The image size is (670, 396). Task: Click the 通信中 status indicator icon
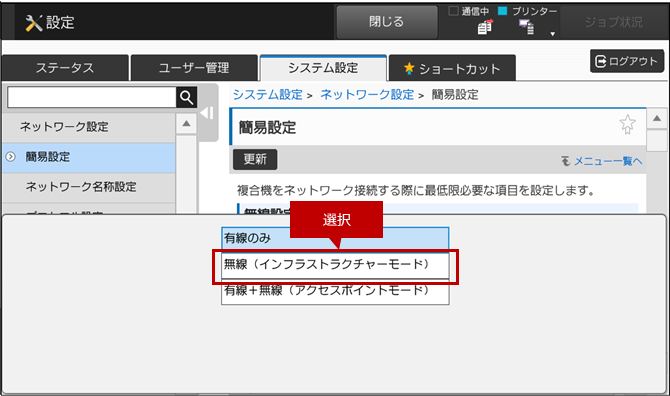click(x=485, y=27)
